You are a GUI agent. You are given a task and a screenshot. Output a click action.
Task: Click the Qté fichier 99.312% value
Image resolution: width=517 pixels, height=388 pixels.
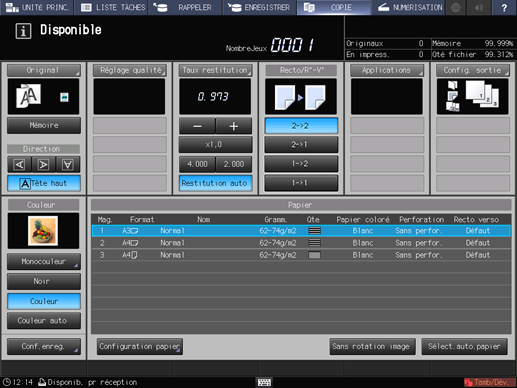click(499, 55)
